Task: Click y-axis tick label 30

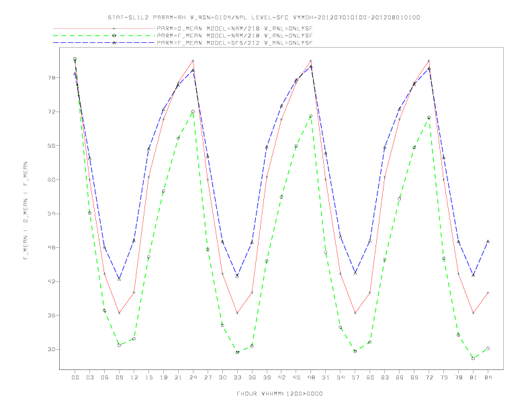Action: pos(51,349)
